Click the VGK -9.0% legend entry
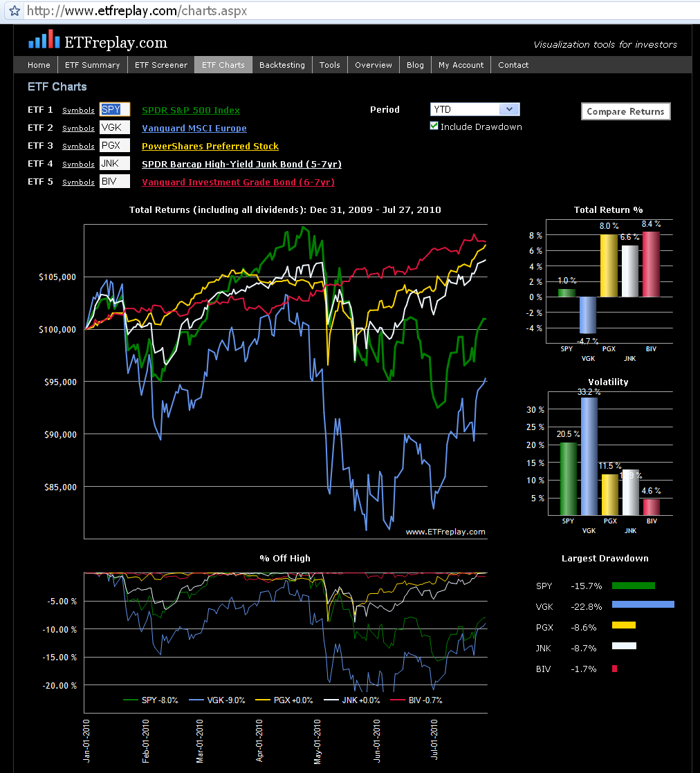 [x=217, y=700]
